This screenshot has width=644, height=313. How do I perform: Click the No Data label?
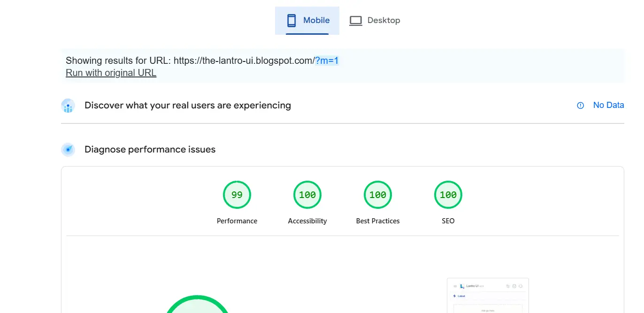pos(608,105)
